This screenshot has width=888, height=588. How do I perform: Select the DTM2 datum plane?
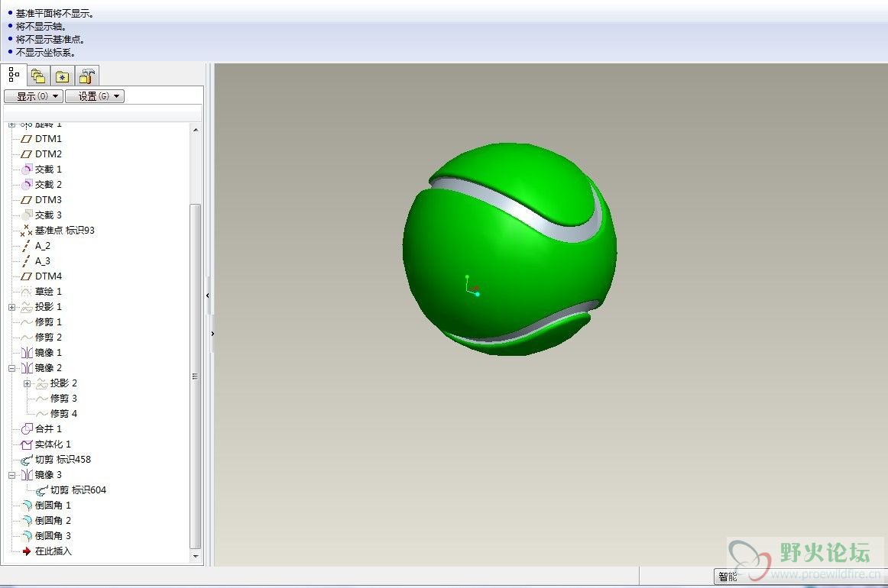[48, 154]
